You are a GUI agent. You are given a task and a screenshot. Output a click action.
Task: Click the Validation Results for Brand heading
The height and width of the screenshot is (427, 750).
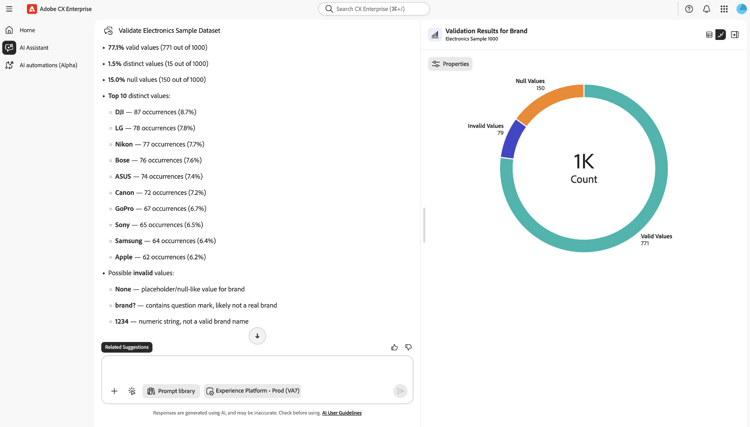coord(486,31)
